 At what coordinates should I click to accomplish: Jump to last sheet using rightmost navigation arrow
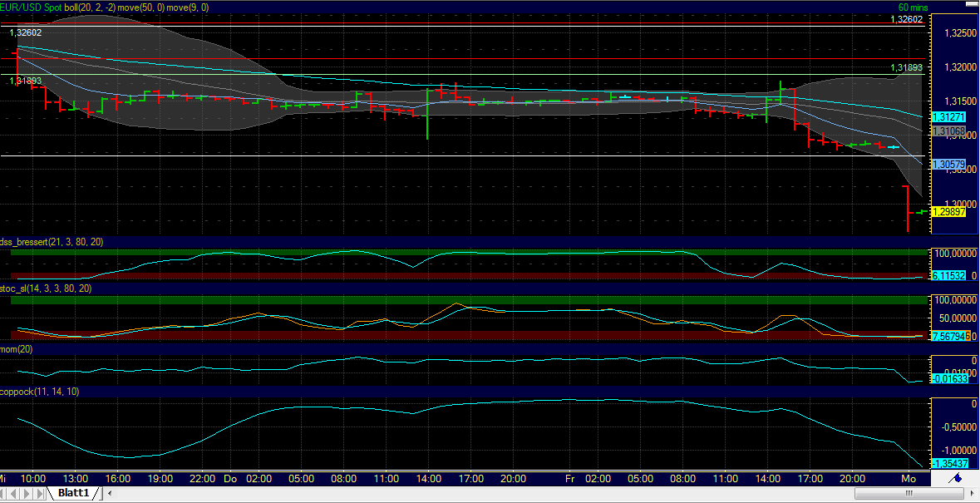[x=38, y=492]
